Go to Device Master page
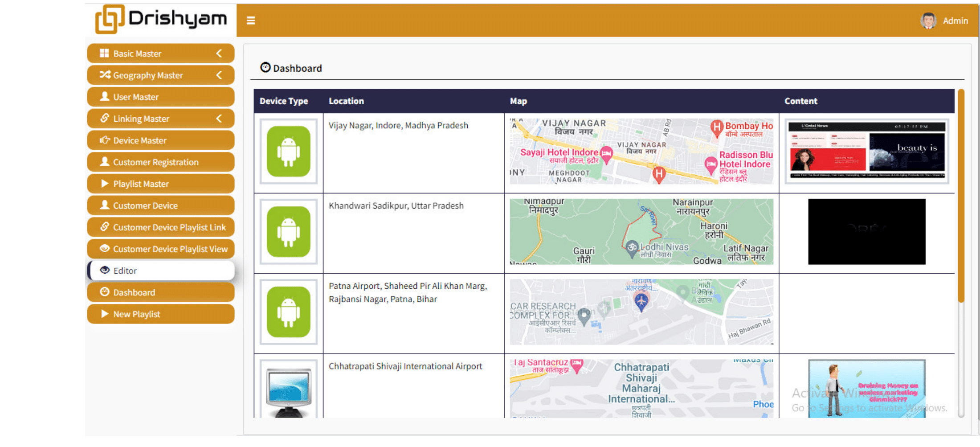Image resolution: width=980 pixels, height=447 pixels. pos(161,140)
